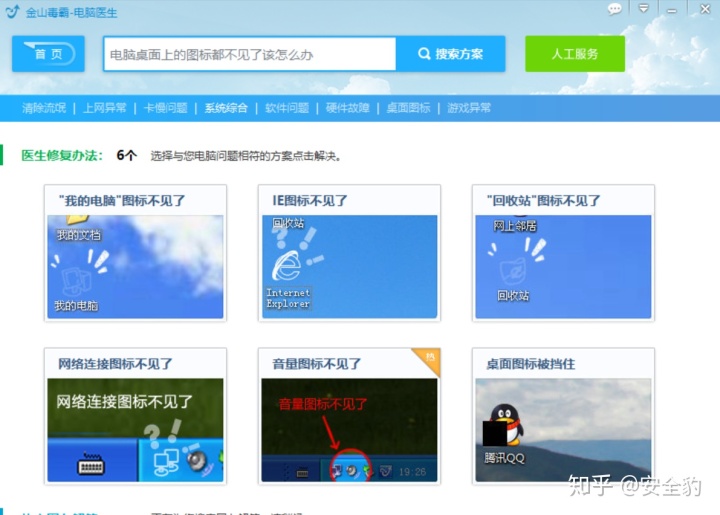The width and height of the screenshot is (720, 515).
Task: Click the 首页 home button
Action: [x=48, y=54]
